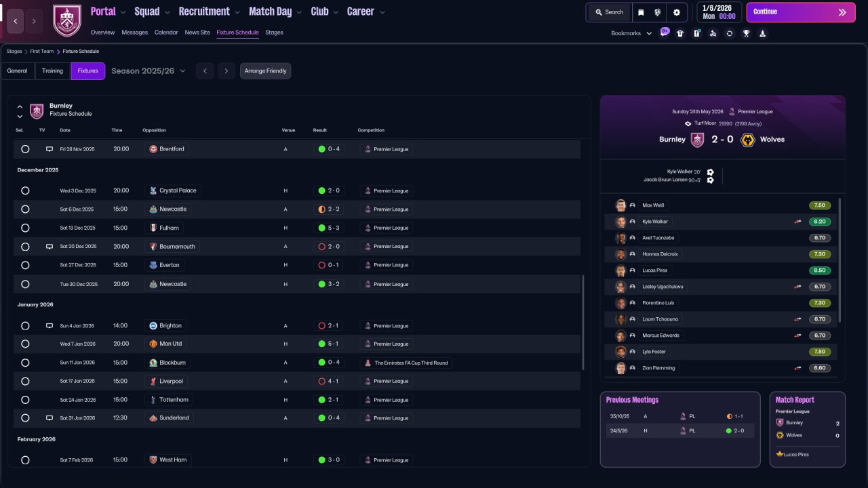Open the Overview subtab
The height and width of the screenshot is (488, 868).
tap(102, 33)
